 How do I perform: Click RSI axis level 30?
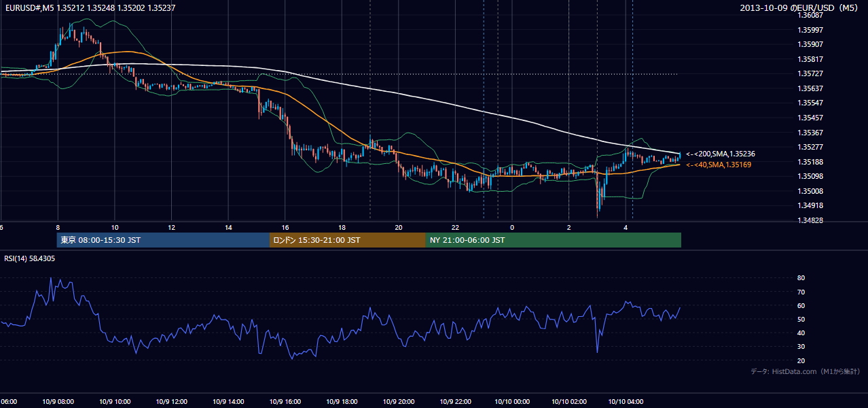tap(801, 347)
